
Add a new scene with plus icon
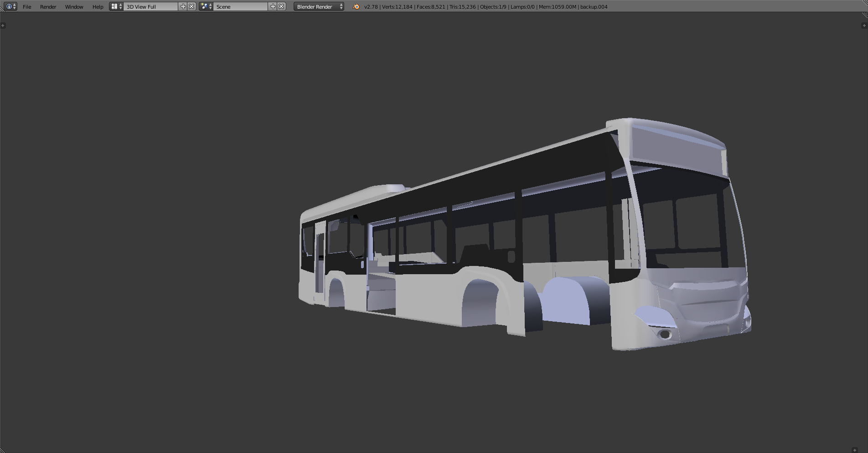273,6
